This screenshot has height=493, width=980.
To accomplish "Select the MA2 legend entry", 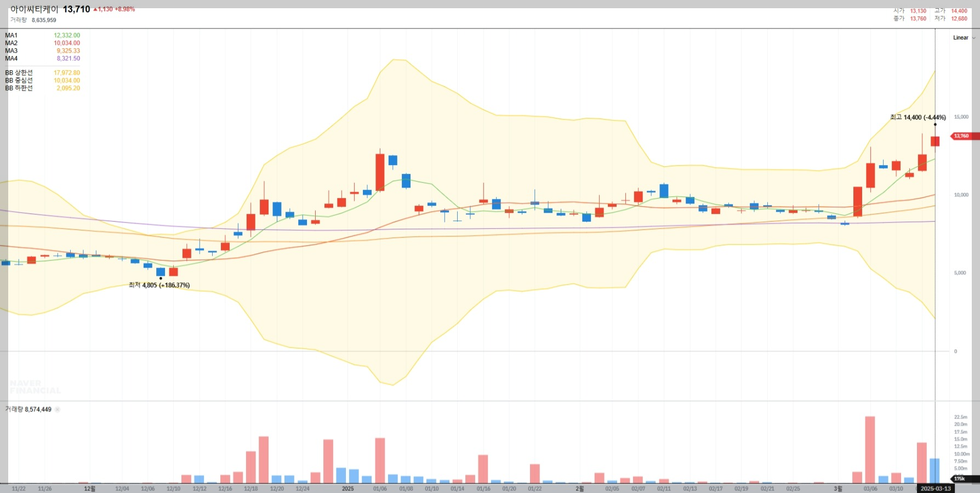I will click(11, 43).
